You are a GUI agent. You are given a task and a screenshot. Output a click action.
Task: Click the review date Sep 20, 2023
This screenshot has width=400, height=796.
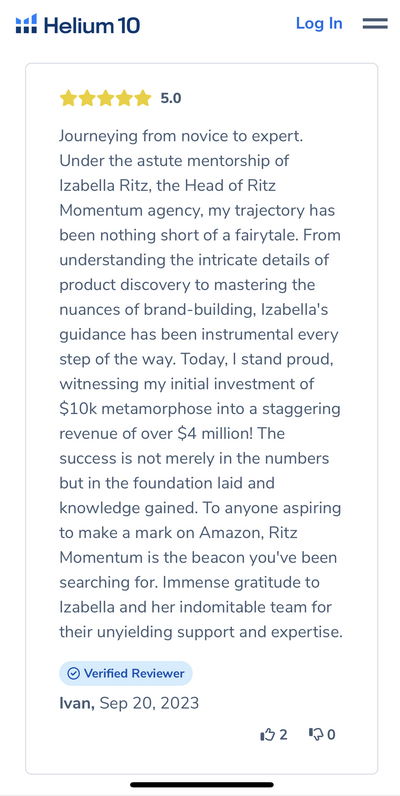tap(149, 703)
